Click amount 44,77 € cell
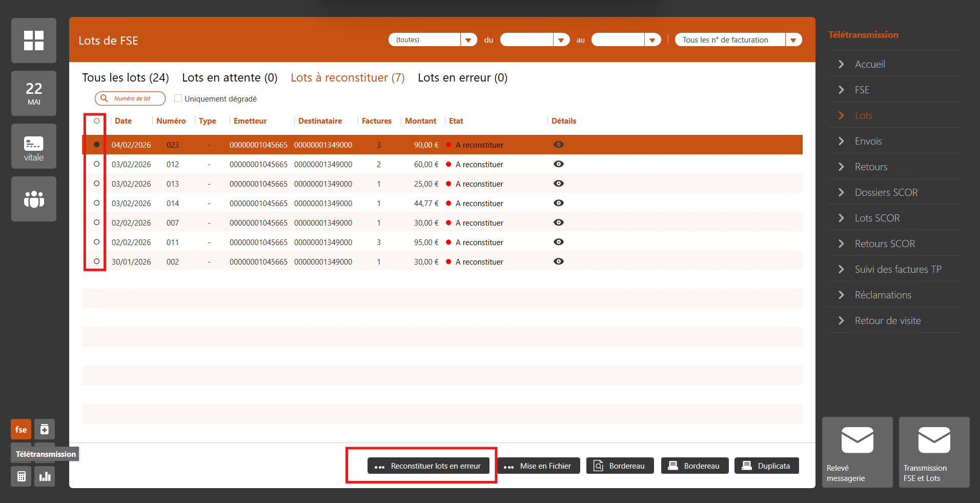 tap(426, 203)
